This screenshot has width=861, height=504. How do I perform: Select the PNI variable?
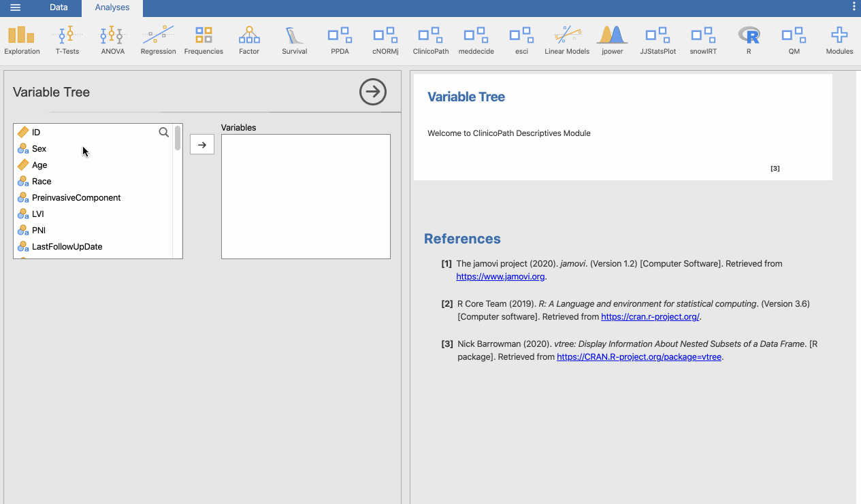(x=93, y=230)
